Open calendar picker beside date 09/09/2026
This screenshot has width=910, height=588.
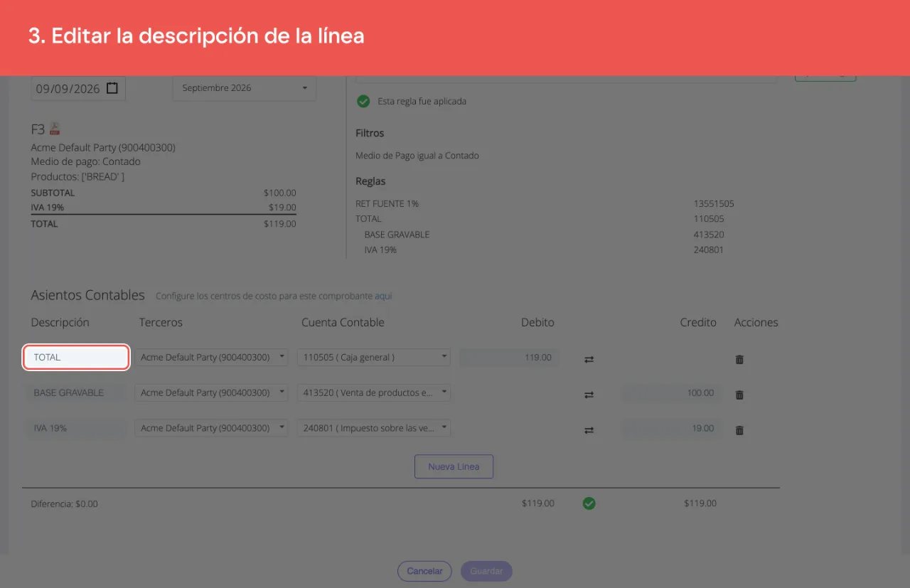point(112,89)
